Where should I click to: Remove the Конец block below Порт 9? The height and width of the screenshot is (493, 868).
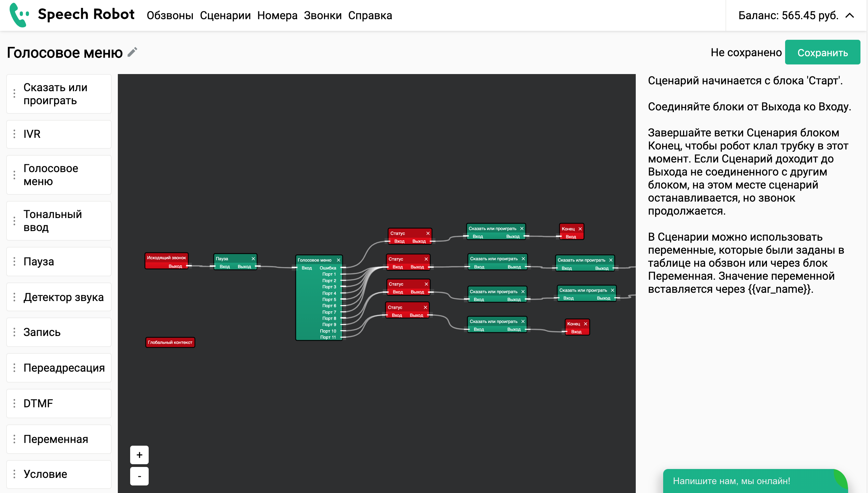(x=585, y=324)
